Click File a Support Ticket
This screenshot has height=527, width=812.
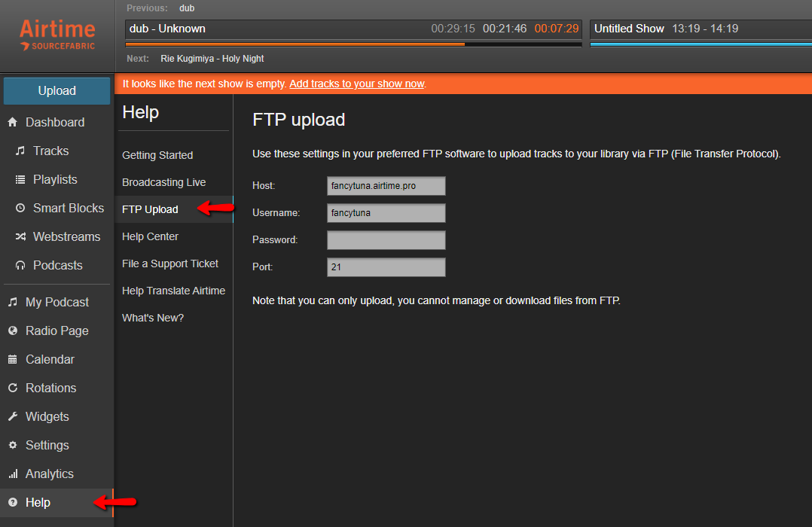tap(170, 263)
